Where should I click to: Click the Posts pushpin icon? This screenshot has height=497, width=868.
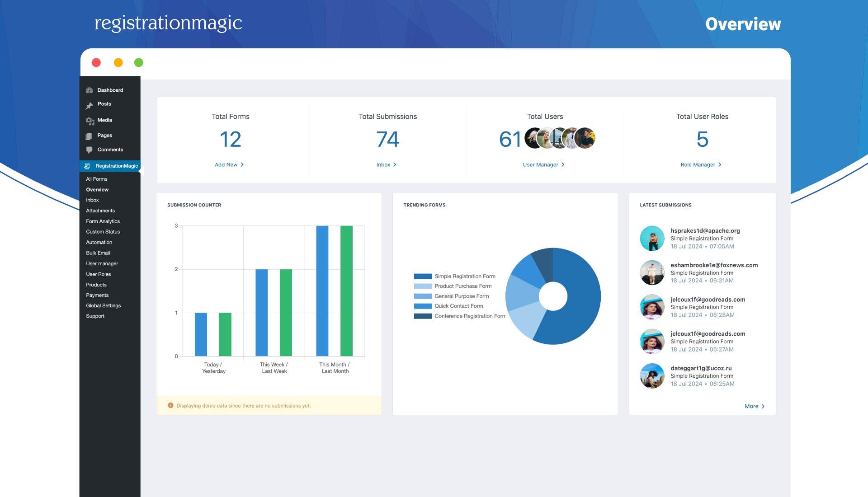coord(90,105)
